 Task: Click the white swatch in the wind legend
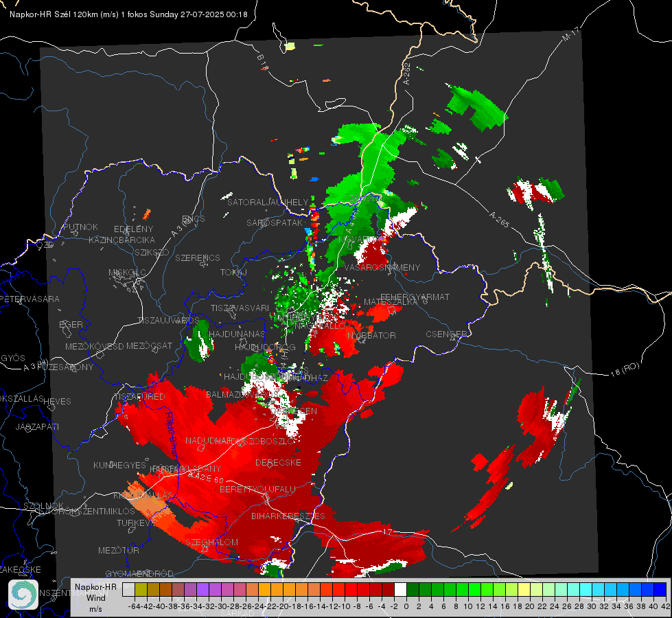tap(400, 589)
